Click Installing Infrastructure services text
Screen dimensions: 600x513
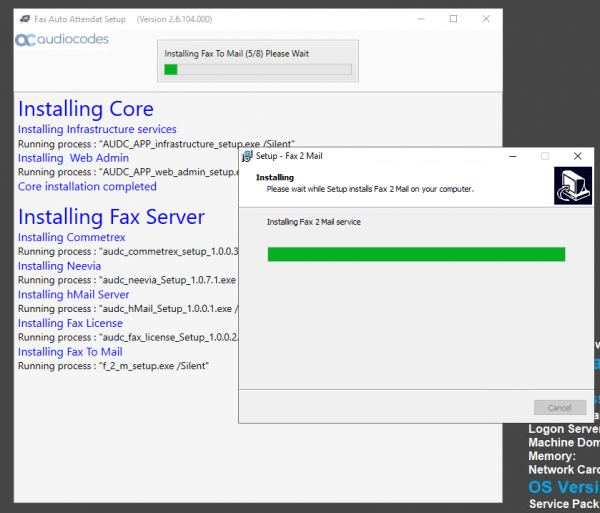click(x=97, y=129)
